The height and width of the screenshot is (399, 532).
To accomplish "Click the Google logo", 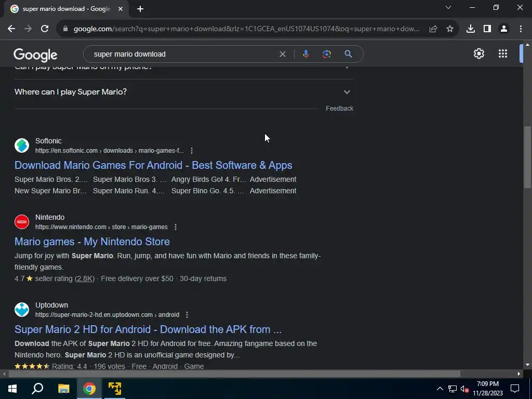I will pyautogui.click(x=36, y=55).
